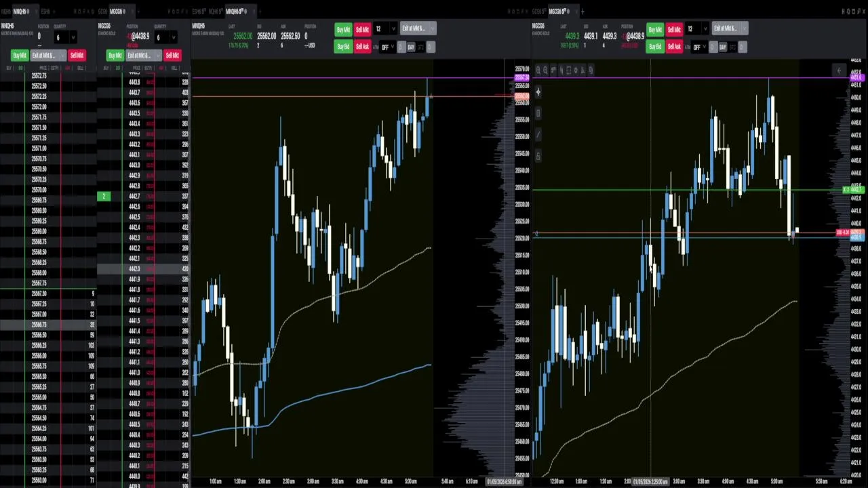Viewport: 868px width, 488px height.
Task: Click Exit at Mkt on the MGCG6 chart
Action: coord(730,28)
